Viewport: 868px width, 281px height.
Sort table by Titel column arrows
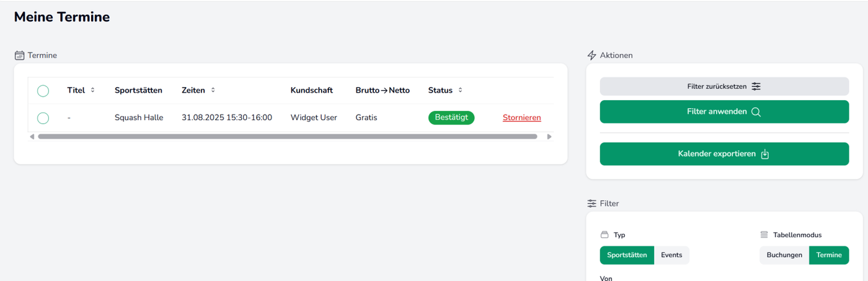coord(92,90)
